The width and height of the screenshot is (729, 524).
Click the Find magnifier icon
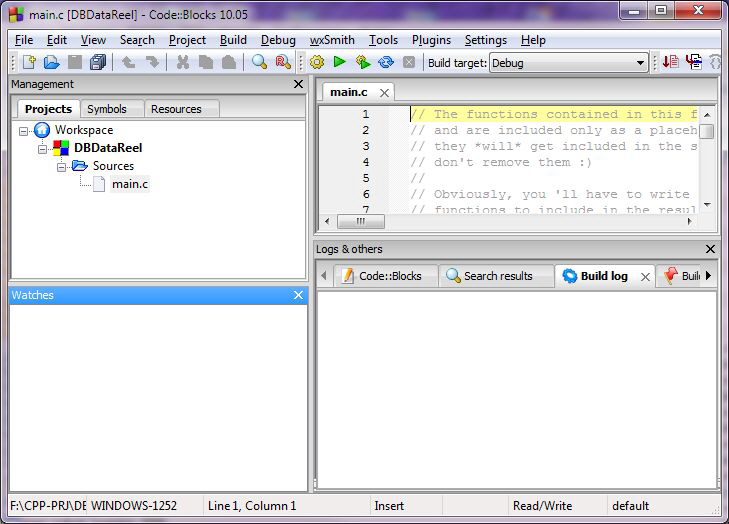point(259,62)
